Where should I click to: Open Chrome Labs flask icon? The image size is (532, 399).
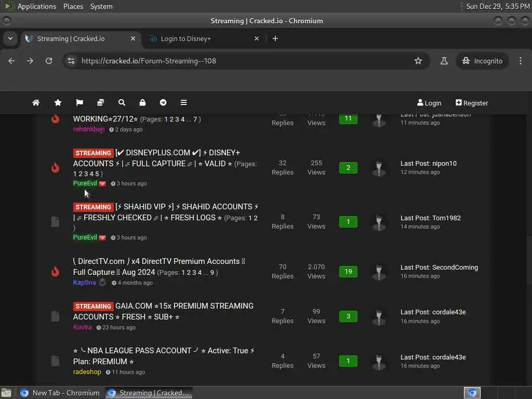pos(444,61)
